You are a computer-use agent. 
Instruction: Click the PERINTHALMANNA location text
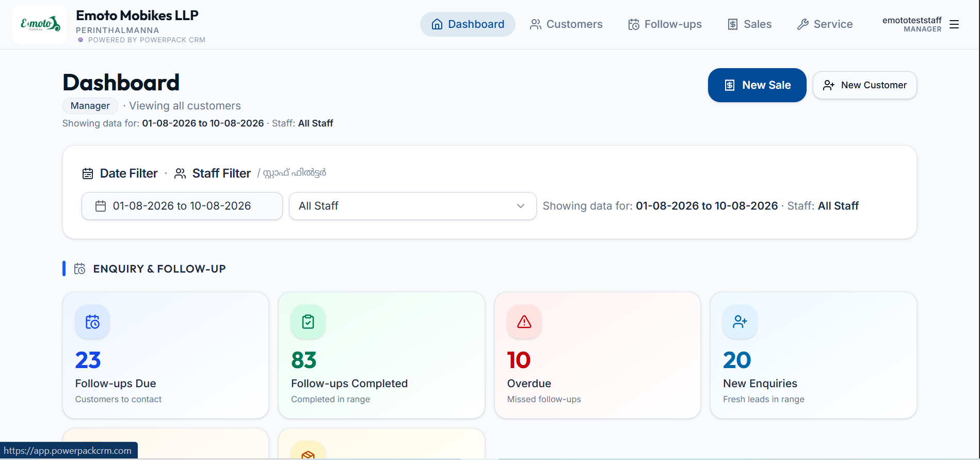point(118,30)
